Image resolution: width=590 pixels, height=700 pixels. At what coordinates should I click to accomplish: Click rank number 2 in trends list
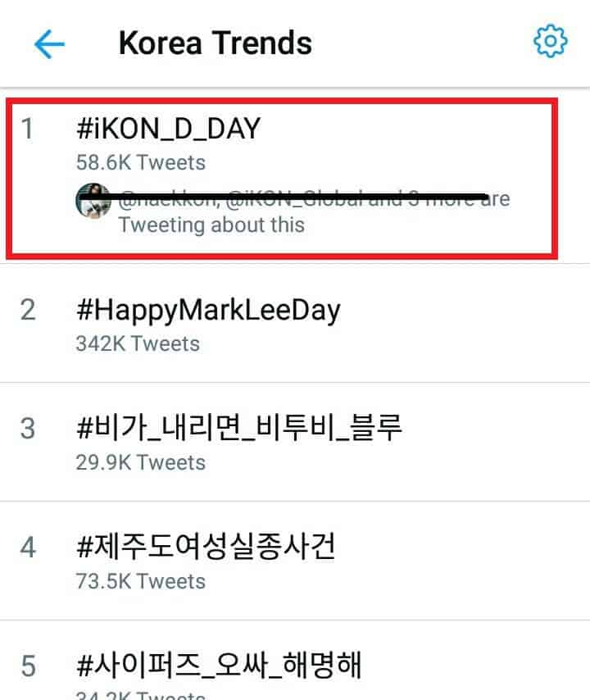(28, 311)
